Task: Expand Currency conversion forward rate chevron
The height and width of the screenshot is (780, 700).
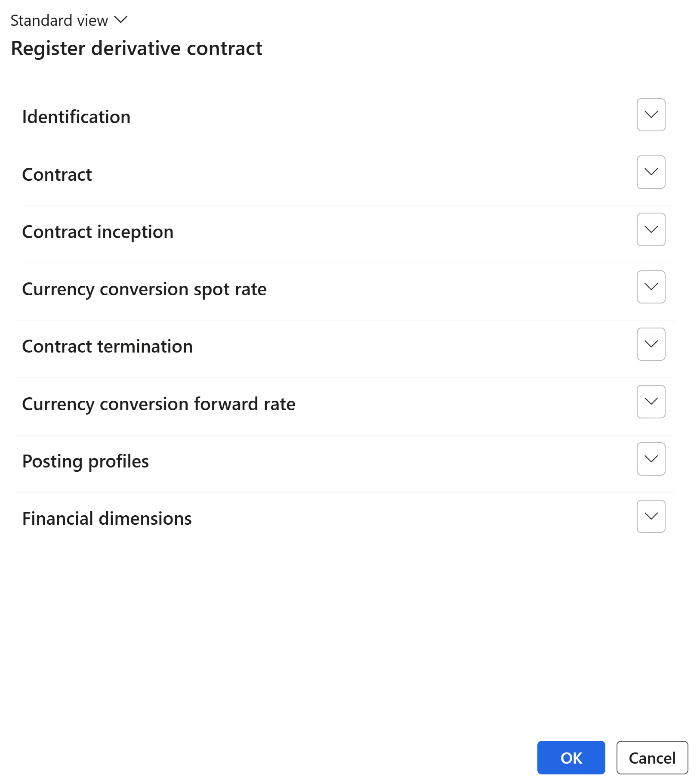Action: click(x=651, y=402)
